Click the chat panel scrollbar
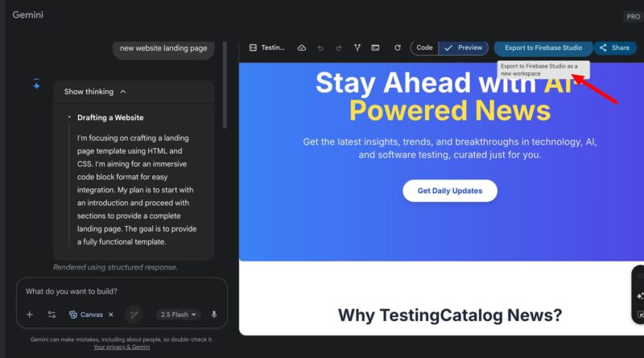 (225, 84)
